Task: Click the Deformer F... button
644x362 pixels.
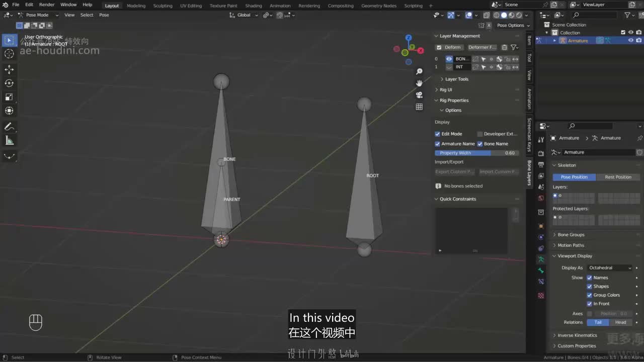Action: tap(481, 47)
